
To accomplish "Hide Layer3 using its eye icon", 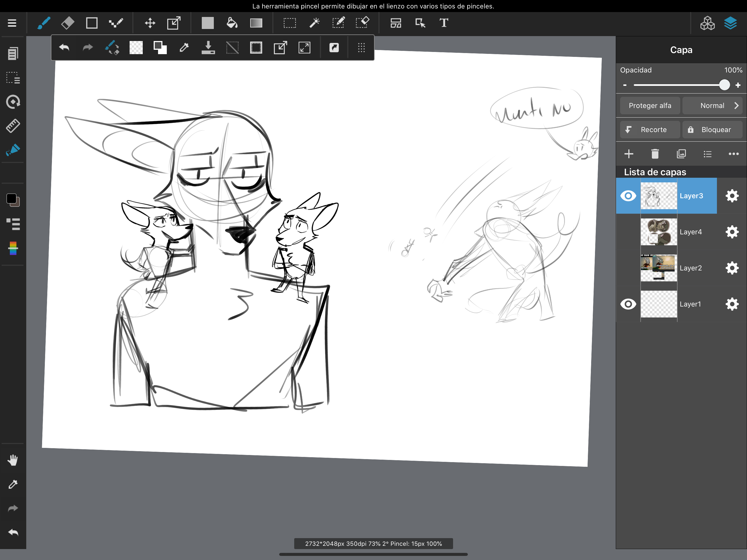I will [x=628, y=196].
